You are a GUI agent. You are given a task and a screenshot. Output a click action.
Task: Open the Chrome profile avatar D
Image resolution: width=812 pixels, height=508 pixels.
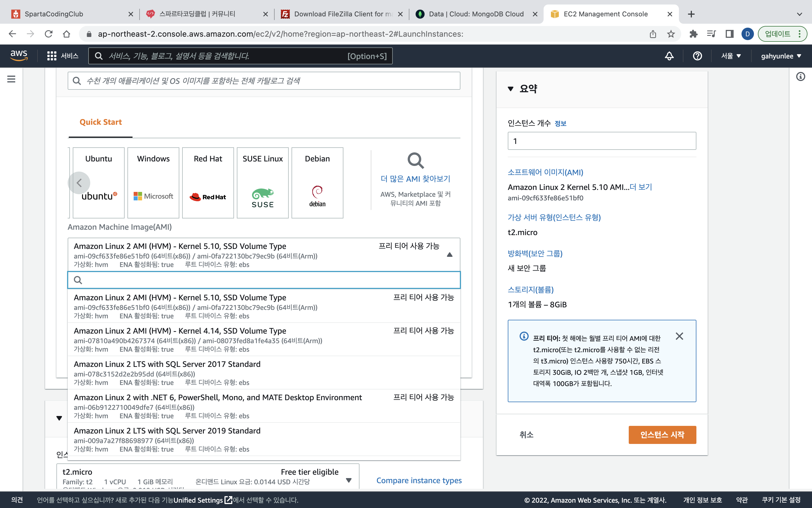(747, 34)
